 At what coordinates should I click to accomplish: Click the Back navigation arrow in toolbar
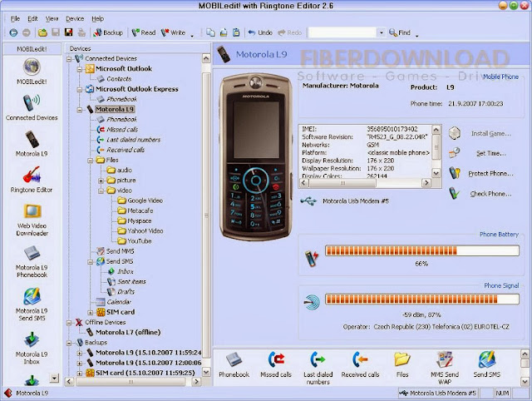[13, 32]
